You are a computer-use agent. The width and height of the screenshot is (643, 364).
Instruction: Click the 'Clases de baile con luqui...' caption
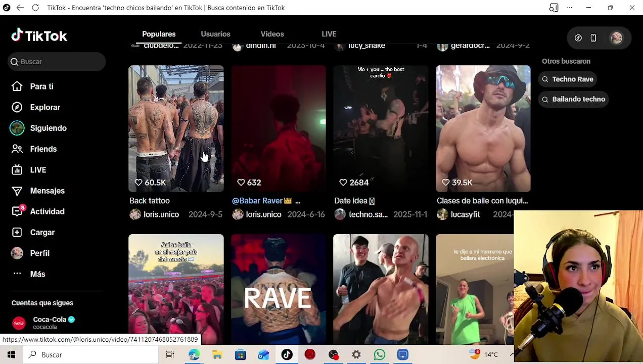click(482, 201)
